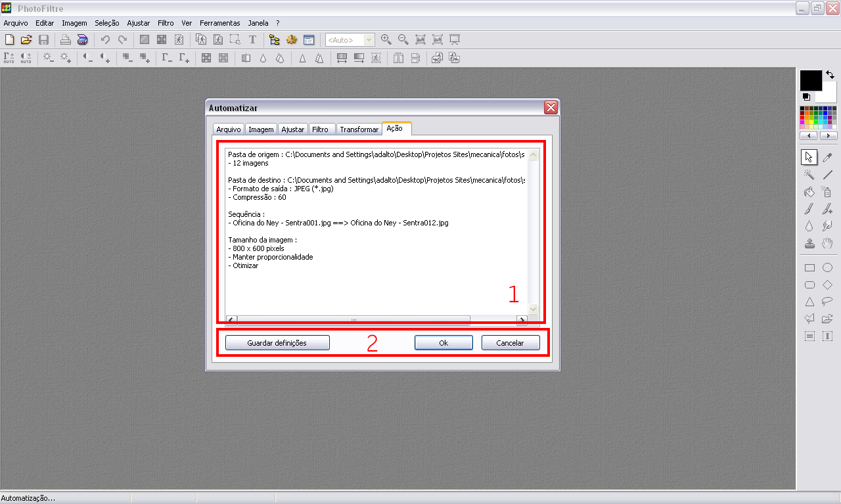Select the Diamond selection shape
Screen dimensions: 841x504
(x=827, y=285)
